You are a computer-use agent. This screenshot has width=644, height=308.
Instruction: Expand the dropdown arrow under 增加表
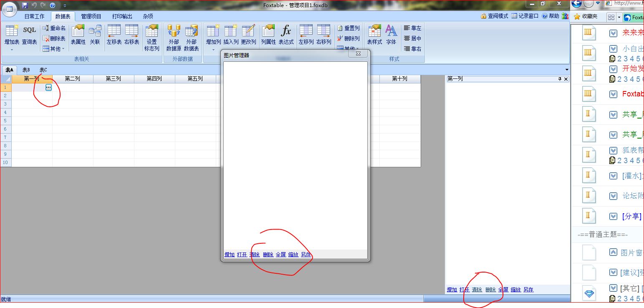(12, 50)
